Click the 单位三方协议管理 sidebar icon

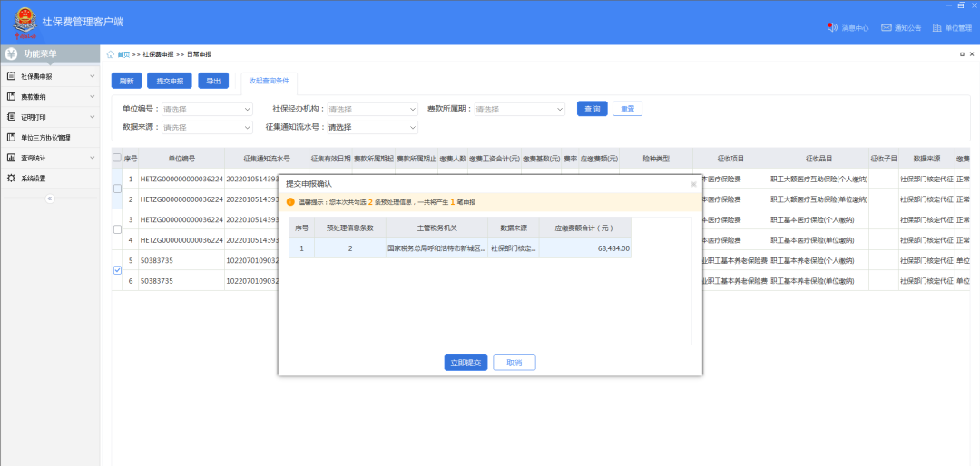pos(11,138)
